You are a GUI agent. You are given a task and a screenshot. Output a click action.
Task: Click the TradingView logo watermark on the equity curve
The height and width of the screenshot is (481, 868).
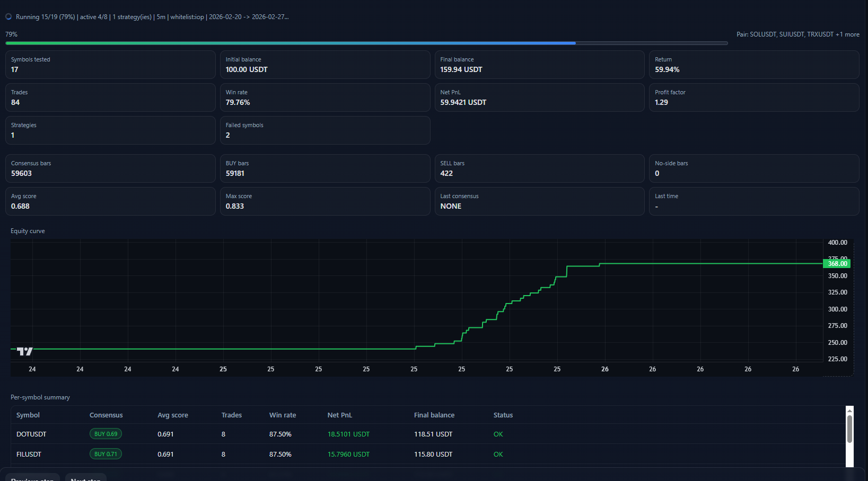pyautogui.click(x=23, y=350)
